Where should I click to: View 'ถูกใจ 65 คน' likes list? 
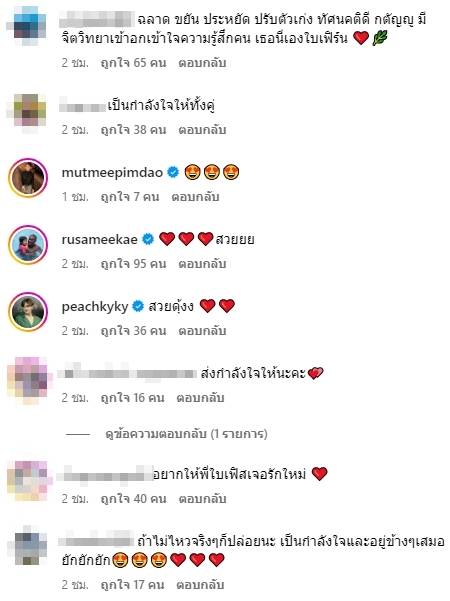[x=133, y=63]
